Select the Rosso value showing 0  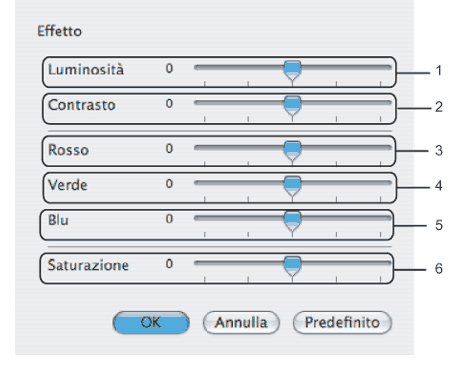tap(169, 149)
